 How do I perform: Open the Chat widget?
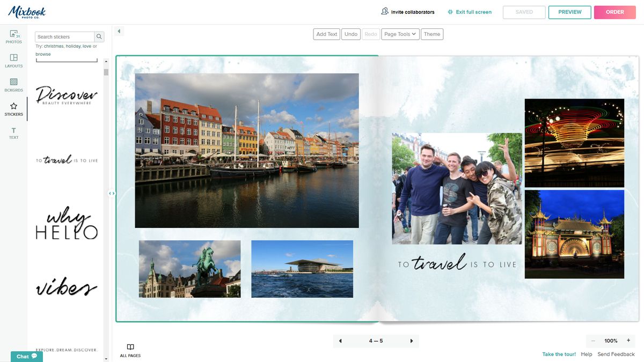(x=21, y=356)
